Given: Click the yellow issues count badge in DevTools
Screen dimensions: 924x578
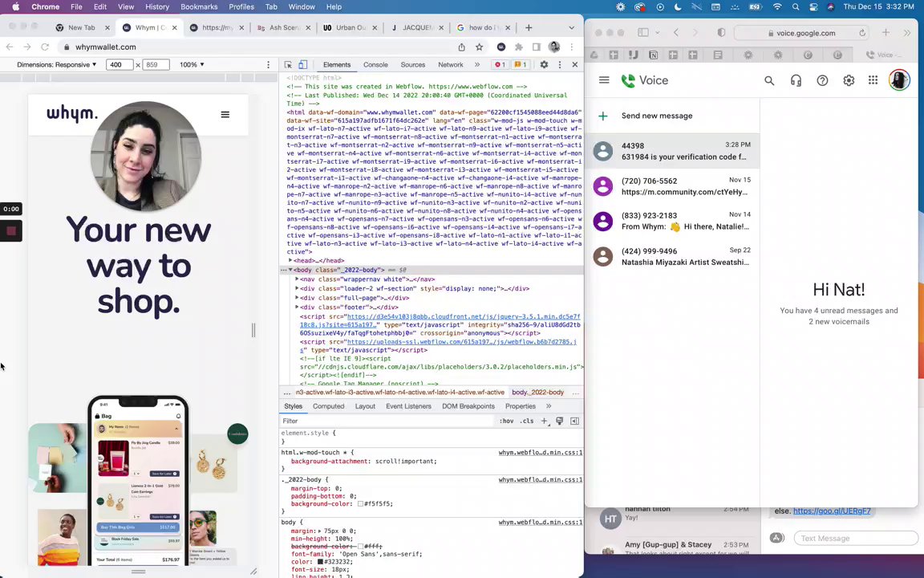Looking at the screenshot, I should pyautogui.click(x=521, y=65).
